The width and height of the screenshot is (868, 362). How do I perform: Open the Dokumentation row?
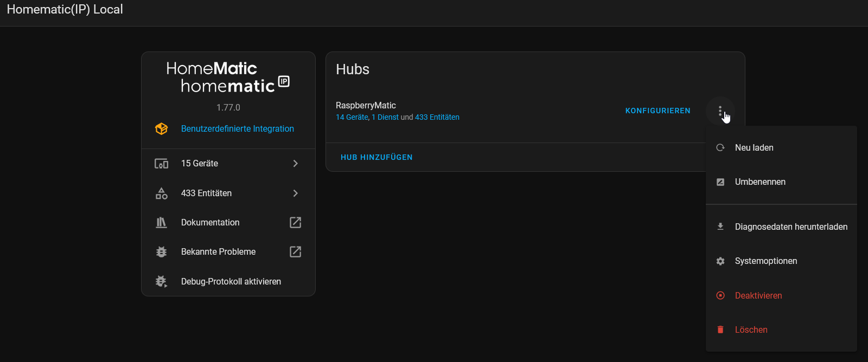click(228, 222)
